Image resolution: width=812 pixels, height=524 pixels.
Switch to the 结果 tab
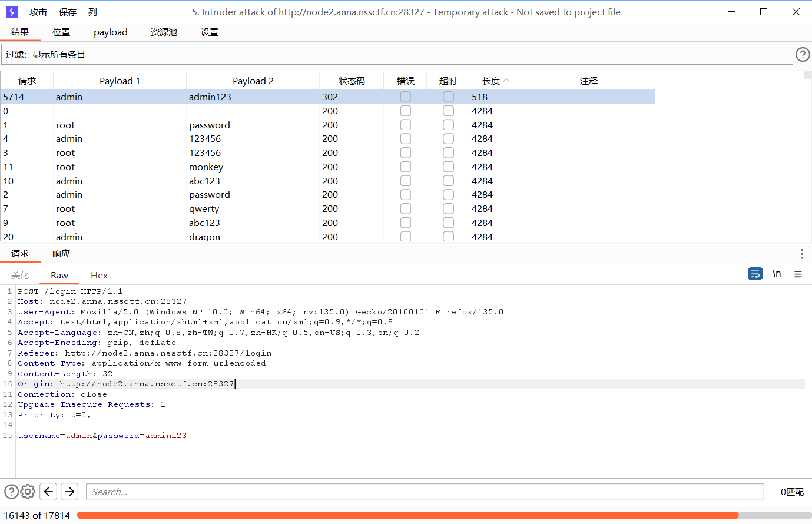pos(20,32)
